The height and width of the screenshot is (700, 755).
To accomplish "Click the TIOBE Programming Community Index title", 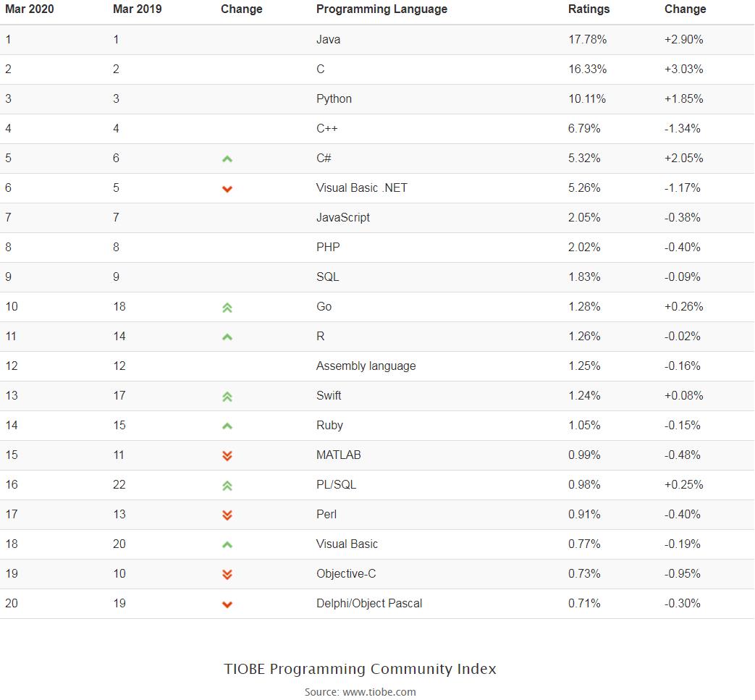I will [360, 669].
